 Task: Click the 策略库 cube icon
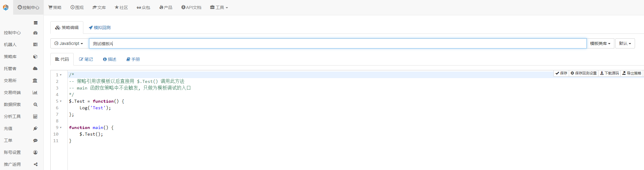[35, 57]
